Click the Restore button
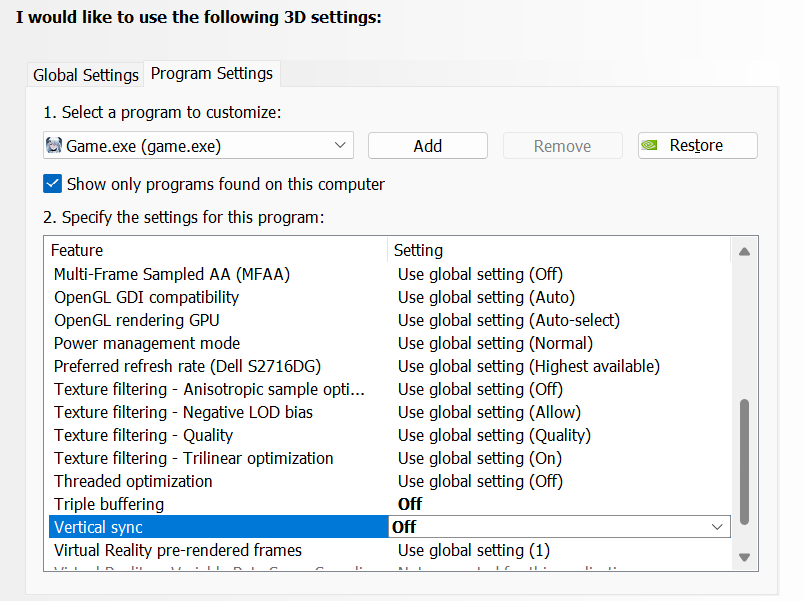Image resolution: width=804 pixels, height=601 pixels. pos(697,146)
